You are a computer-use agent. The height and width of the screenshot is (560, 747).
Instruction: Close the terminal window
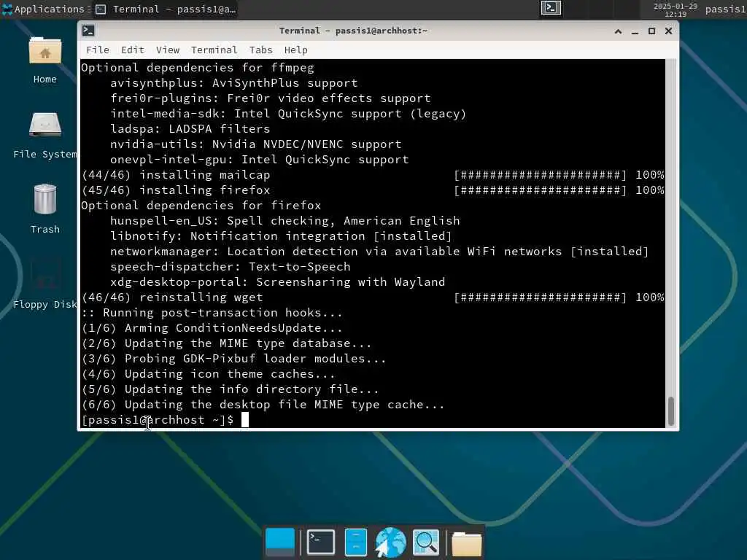(668, 31)
